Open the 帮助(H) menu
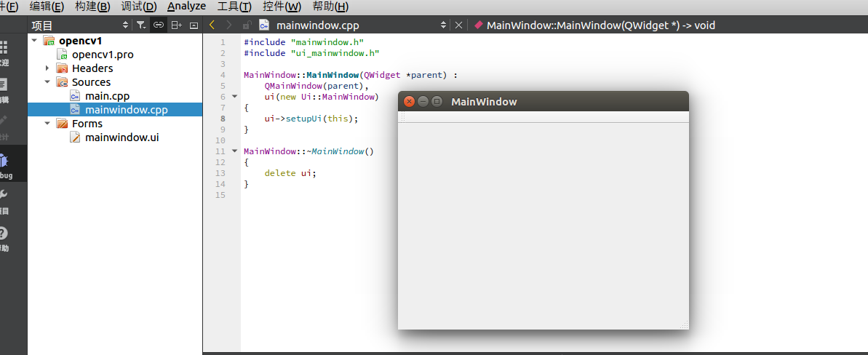 click(x=330, y=7)
